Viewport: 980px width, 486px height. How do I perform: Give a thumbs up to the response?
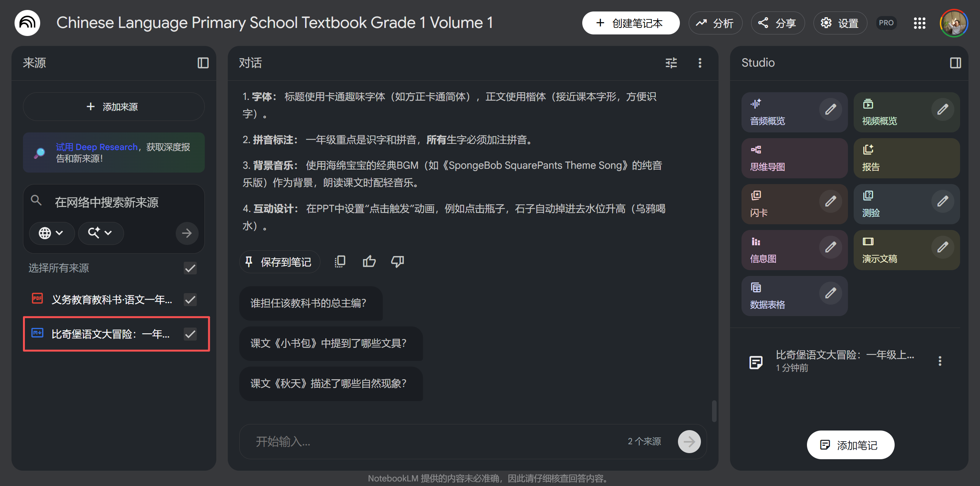369,261
